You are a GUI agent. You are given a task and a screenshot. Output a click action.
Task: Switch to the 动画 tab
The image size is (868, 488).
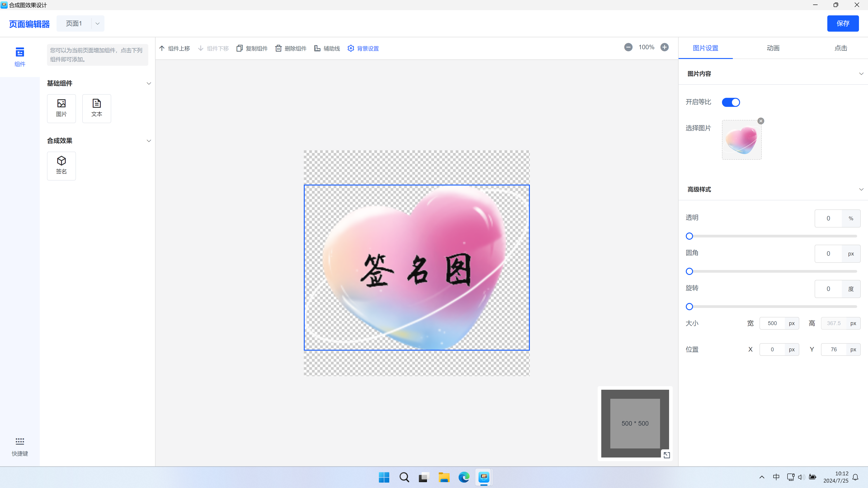[x=773, y=48]
